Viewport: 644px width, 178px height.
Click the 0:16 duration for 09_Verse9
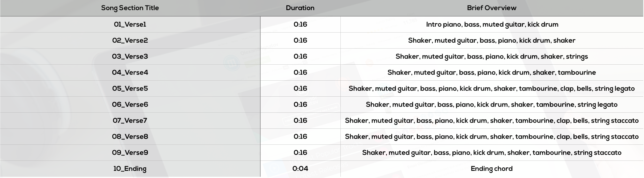300,153
